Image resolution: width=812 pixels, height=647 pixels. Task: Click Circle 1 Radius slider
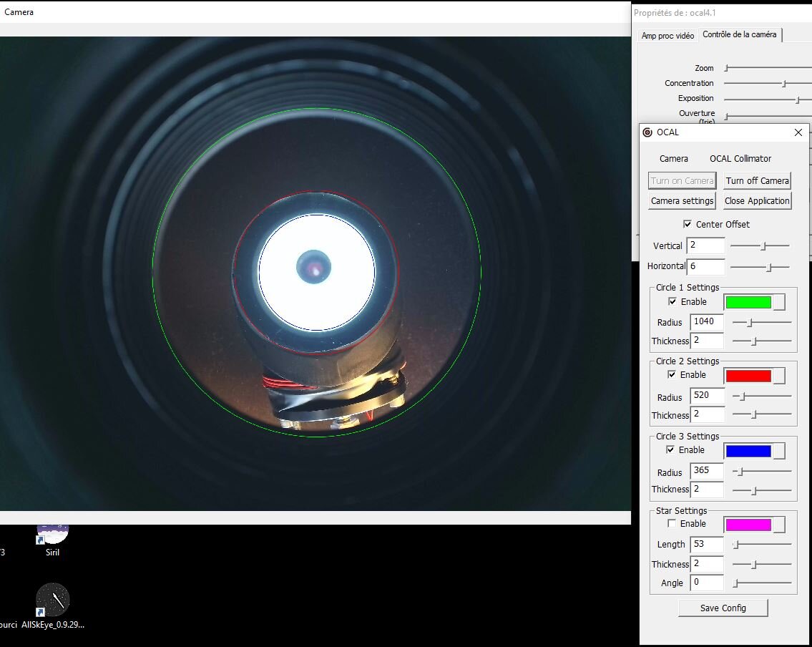pyautogui.click(x=762, y=322)
